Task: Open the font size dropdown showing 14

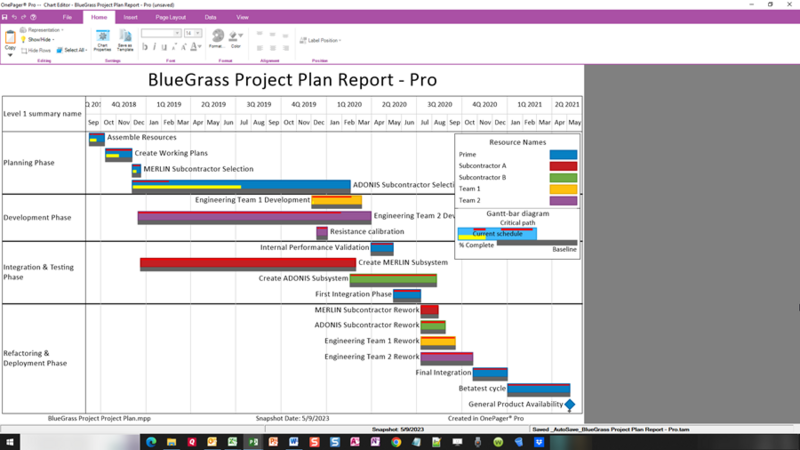Action: 192,33
